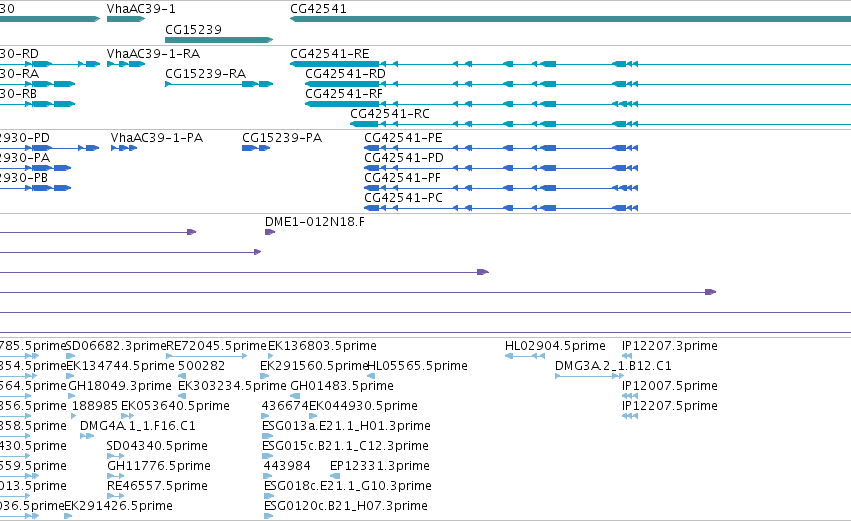Select the CG42541 gene label
The height and width of the screenshot is (521, 851).
tap(318, 9)
